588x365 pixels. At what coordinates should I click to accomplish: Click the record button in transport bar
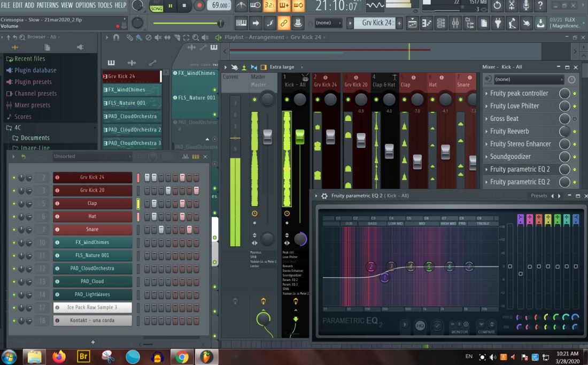coord(199,6)
